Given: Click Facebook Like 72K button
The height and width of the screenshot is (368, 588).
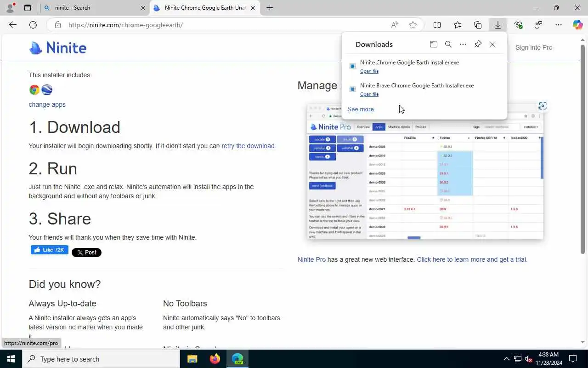Looking at the screenshot, I should point(50,250).
